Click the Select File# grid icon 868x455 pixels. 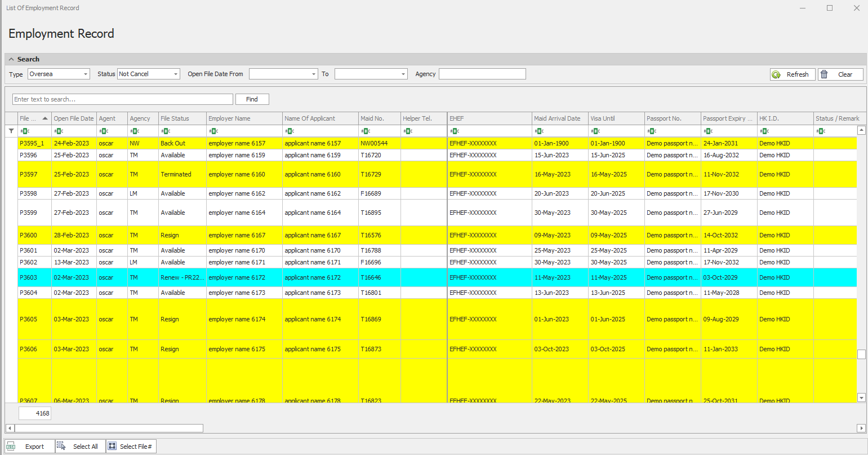click(112, 447)
